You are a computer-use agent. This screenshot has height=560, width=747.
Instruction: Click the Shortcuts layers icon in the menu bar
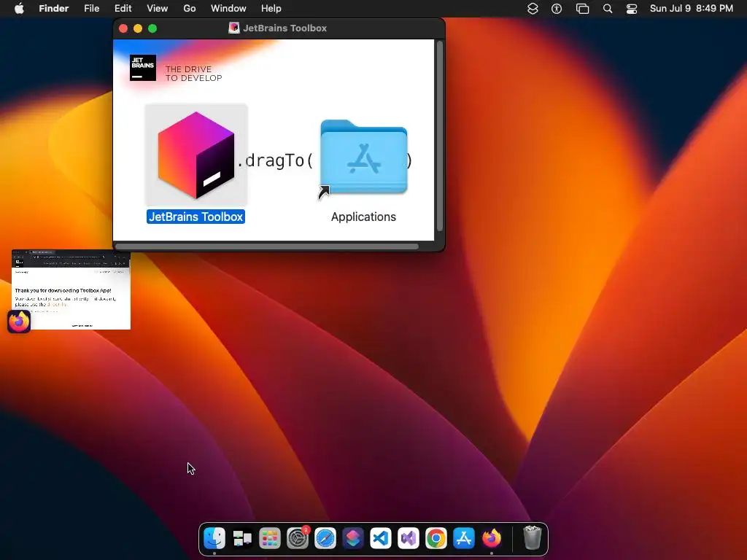pos(533,9)
